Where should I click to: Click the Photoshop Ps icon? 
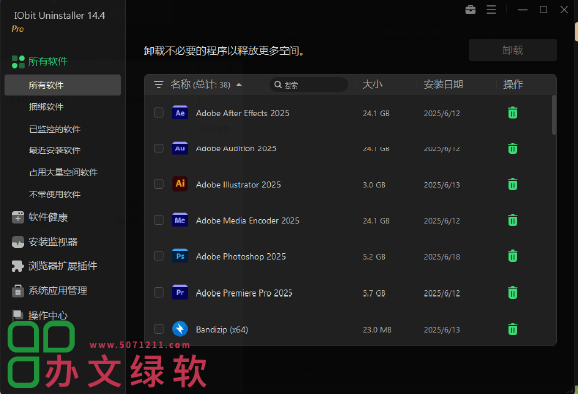pyautogui.click(x=180, y=256)
